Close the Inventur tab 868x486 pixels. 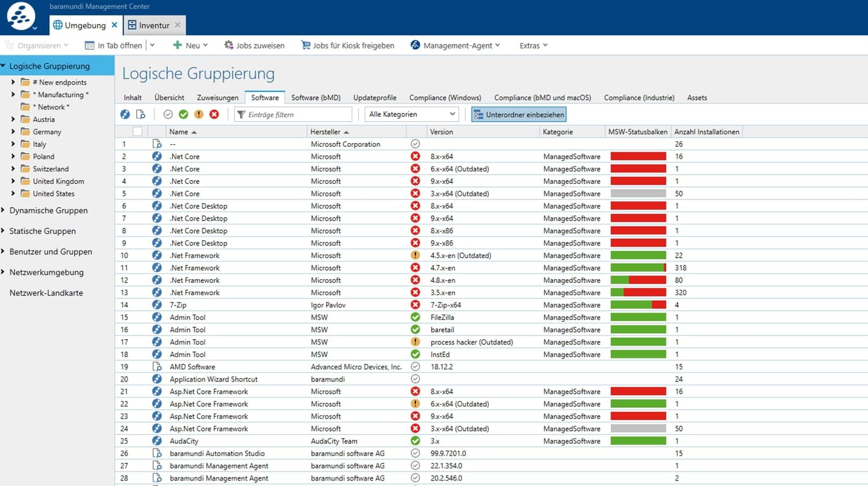click(177, 25)
